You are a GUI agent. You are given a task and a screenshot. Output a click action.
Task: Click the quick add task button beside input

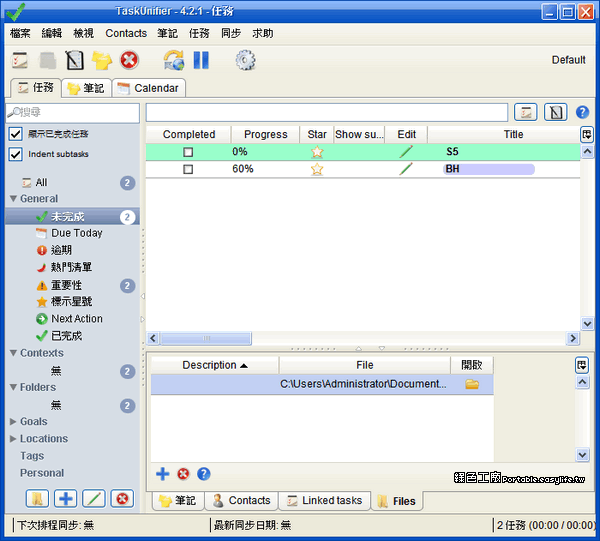[x=526, y=112]
